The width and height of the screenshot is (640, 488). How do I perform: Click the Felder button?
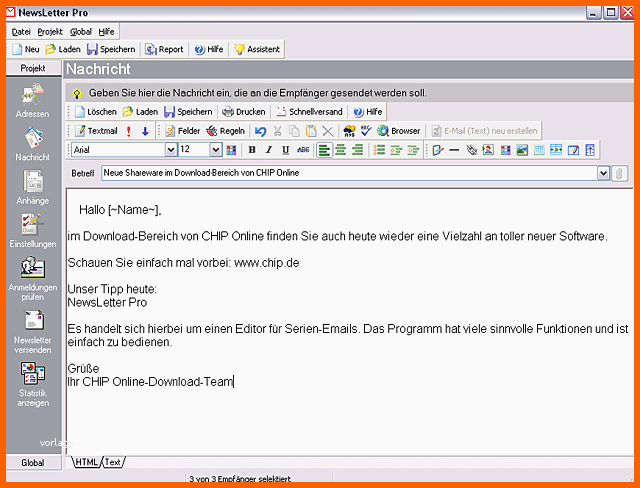click(x=182, y=131)
